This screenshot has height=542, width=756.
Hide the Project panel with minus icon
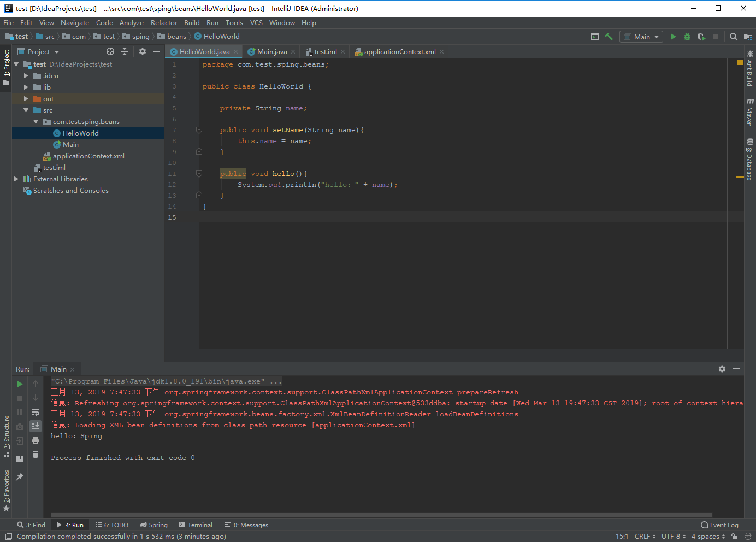pyautogui.click(x=157, y=51)
